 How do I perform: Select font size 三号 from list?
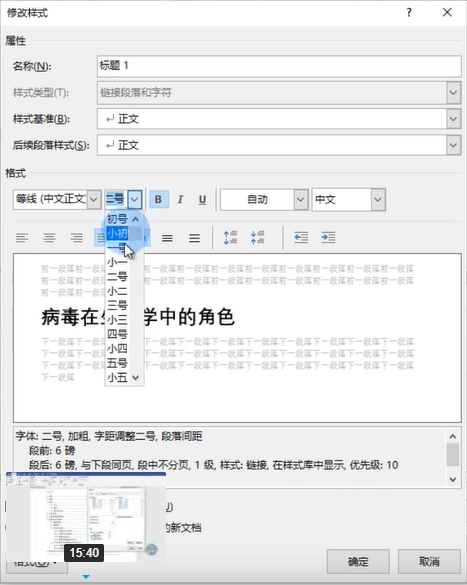[x=117, y=306]
